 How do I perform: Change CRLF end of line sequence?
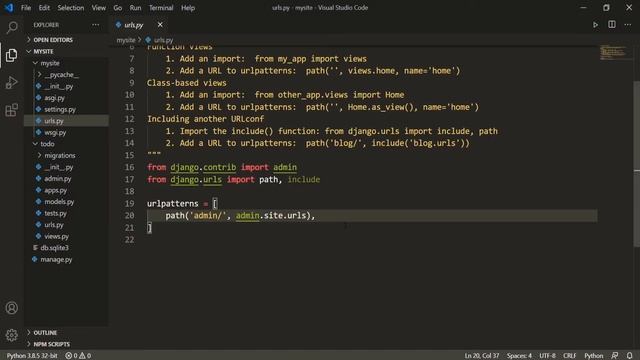pyautogui.click(x=569, y=356)
